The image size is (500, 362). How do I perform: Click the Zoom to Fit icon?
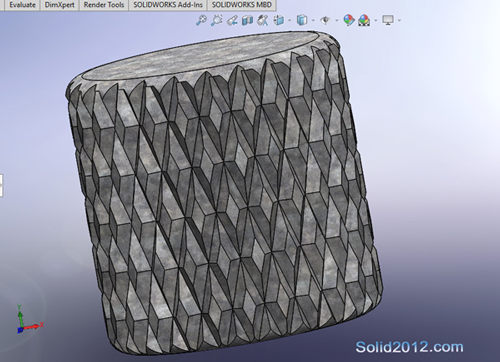(x=201, y=20)
